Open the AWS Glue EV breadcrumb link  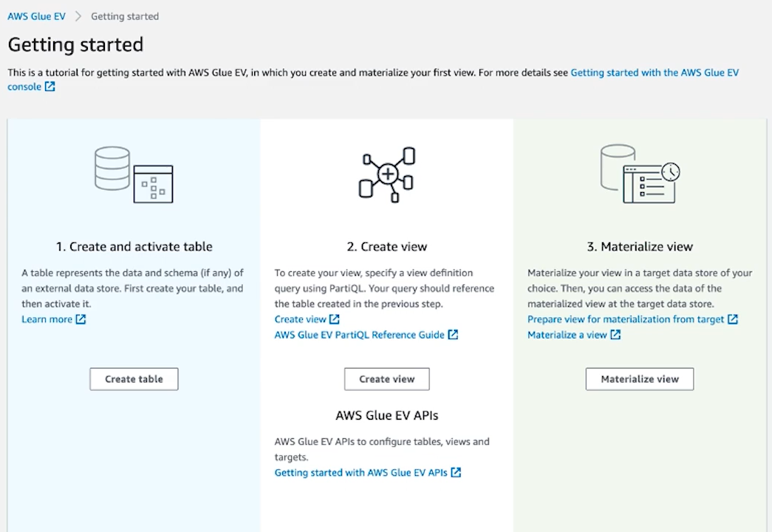(x=36, y=16)
